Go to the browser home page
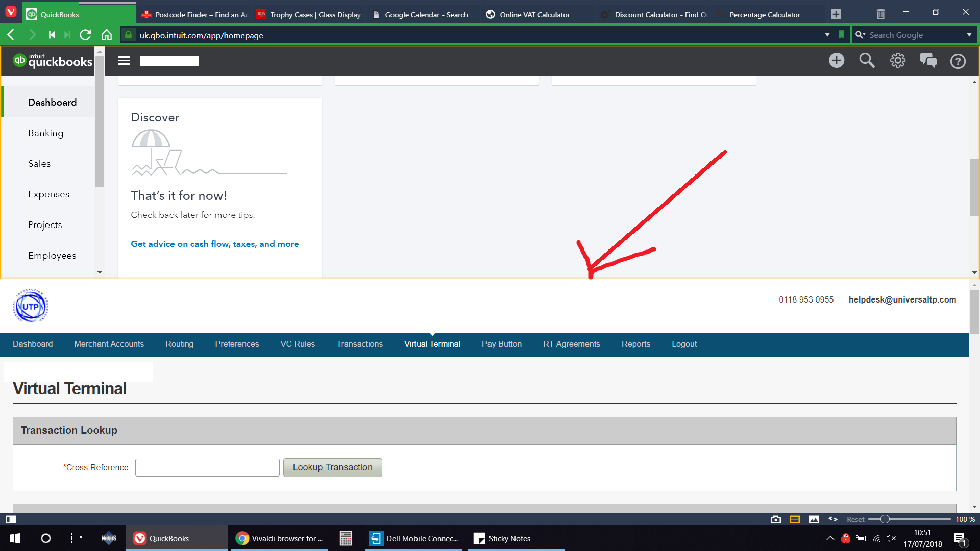Image resolution: width=980 pixels, height=551 pixels. click(x=107, y=35)
